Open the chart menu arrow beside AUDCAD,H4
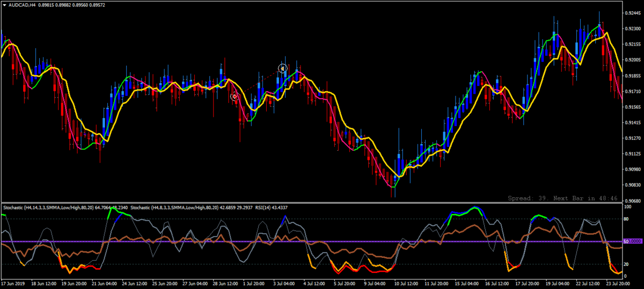 click(5, 5)
